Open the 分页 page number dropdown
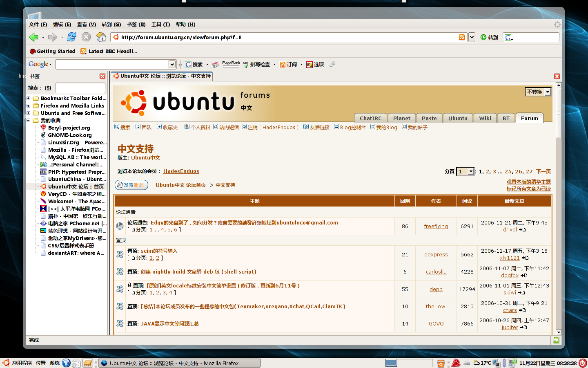This screenshot has width=588, height=368. [465, 172]
